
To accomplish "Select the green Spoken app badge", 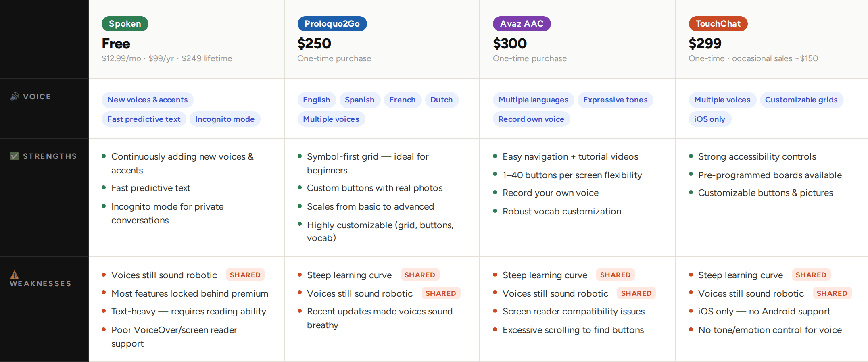I will pos(125,24).
